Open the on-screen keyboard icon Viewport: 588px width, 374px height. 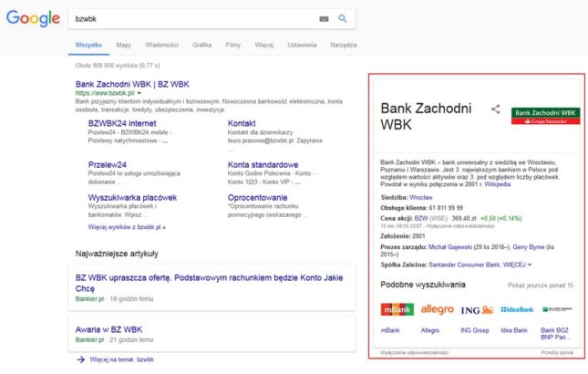324,19
